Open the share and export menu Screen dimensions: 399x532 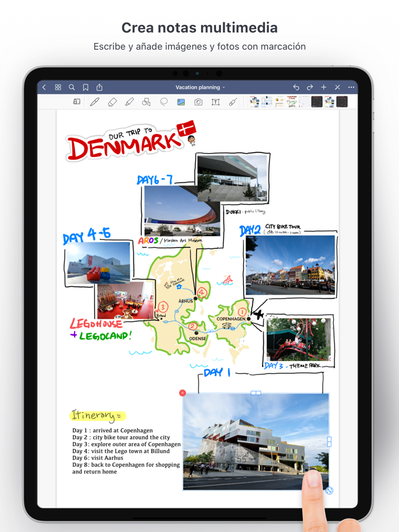[x=99, y=87]
